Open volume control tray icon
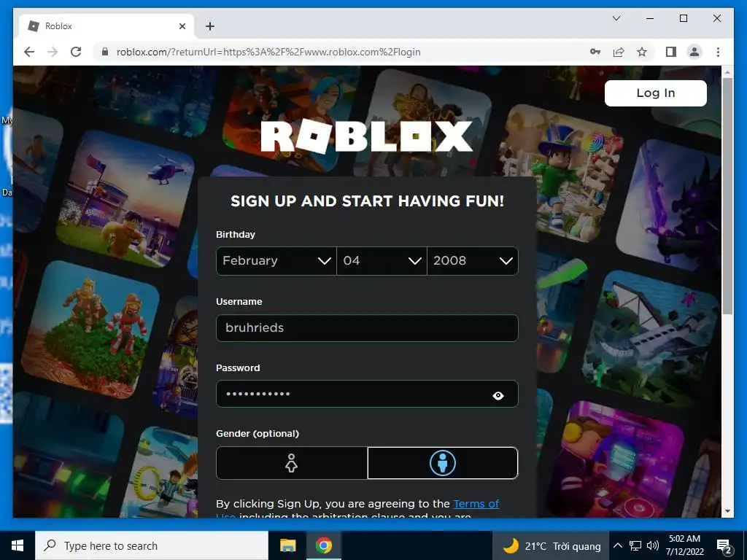This screenshot has height=560, width=747. point(653,545)
